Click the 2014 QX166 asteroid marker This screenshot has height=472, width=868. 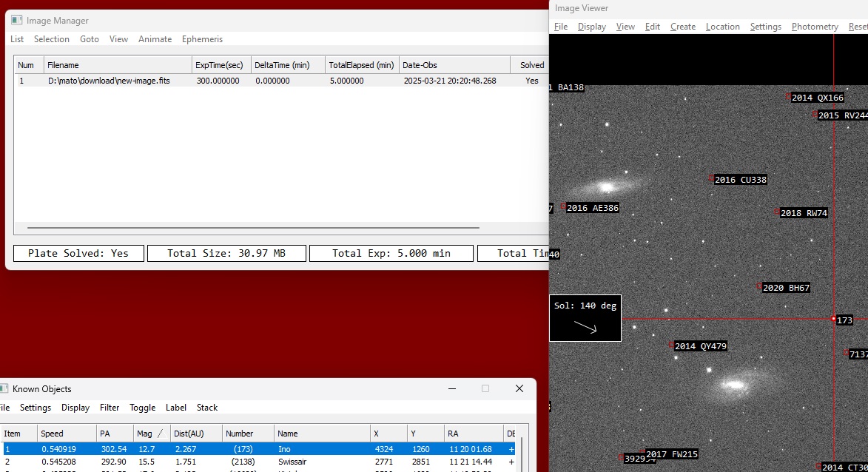788,96
